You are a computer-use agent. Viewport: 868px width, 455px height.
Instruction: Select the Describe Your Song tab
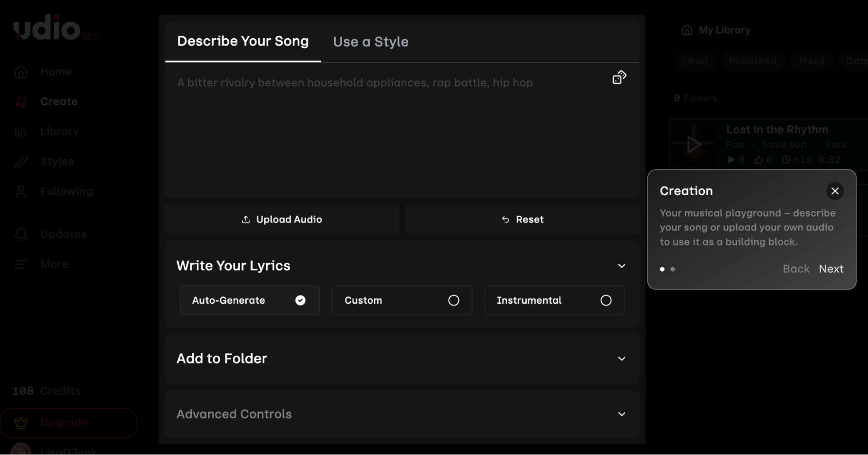pos(243,40)
